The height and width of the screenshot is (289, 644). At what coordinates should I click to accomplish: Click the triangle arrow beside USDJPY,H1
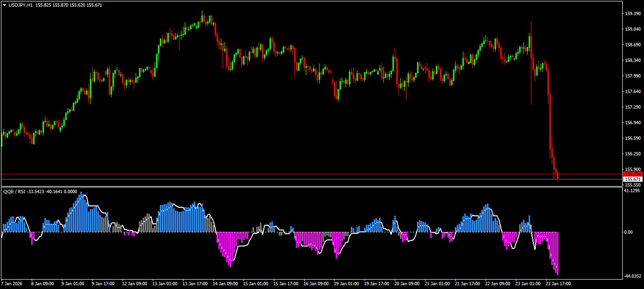pos(4,5)
